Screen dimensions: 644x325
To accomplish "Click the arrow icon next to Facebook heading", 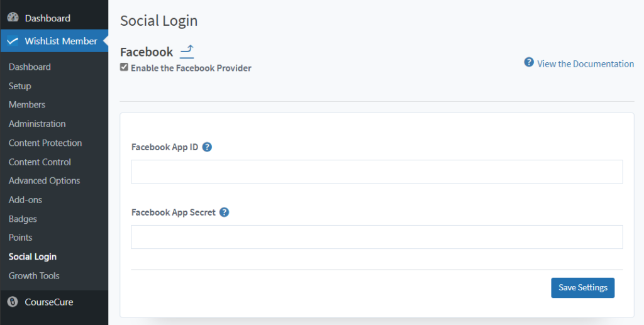I will [x=187, y=52].
